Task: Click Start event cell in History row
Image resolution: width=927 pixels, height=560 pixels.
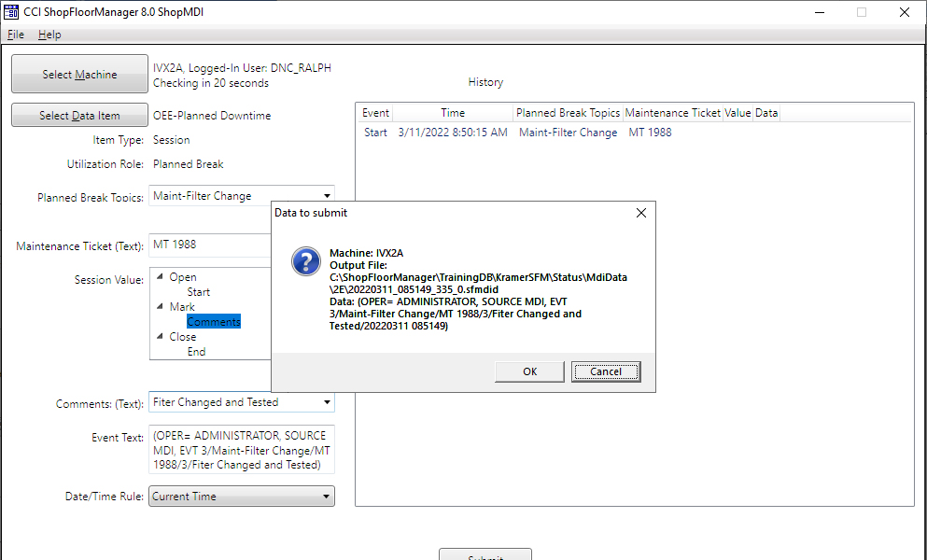Action: 375,133
